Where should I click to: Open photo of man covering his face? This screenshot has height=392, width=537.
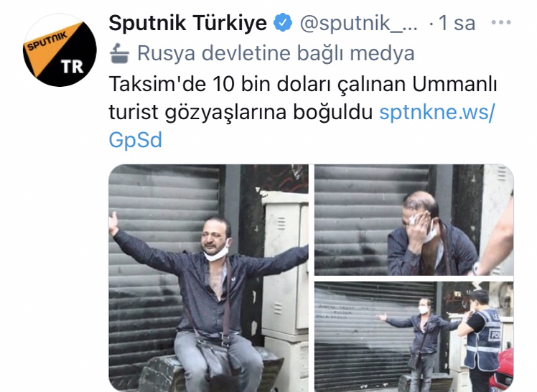pos(414,220)
